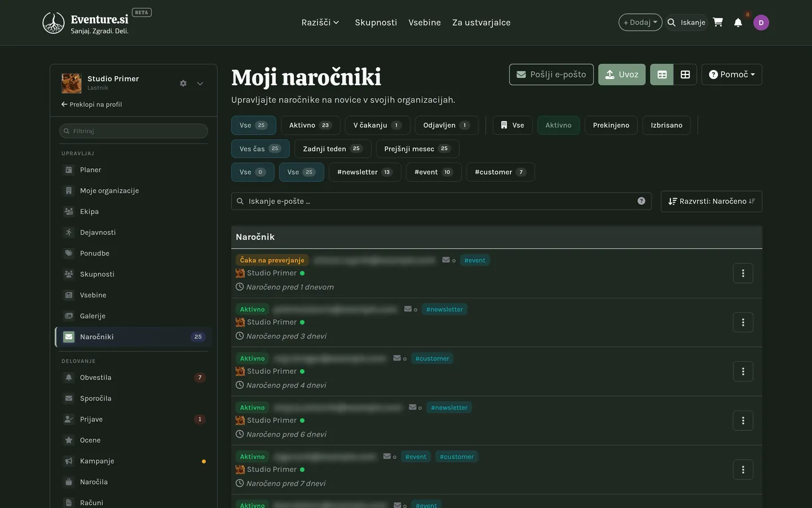Open options for the 4 dnevi subscriber

(743, 371)
